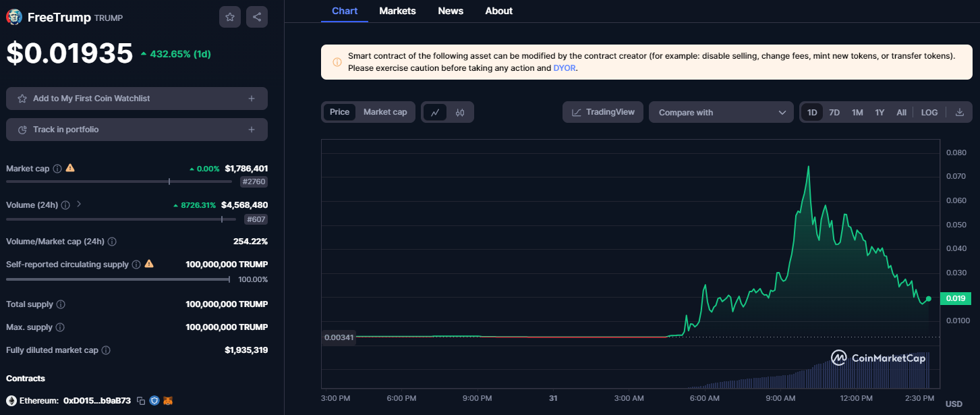This screenshot has height=415, width=980.
Task: Click the Max. supply info icon
Action: 60,327
